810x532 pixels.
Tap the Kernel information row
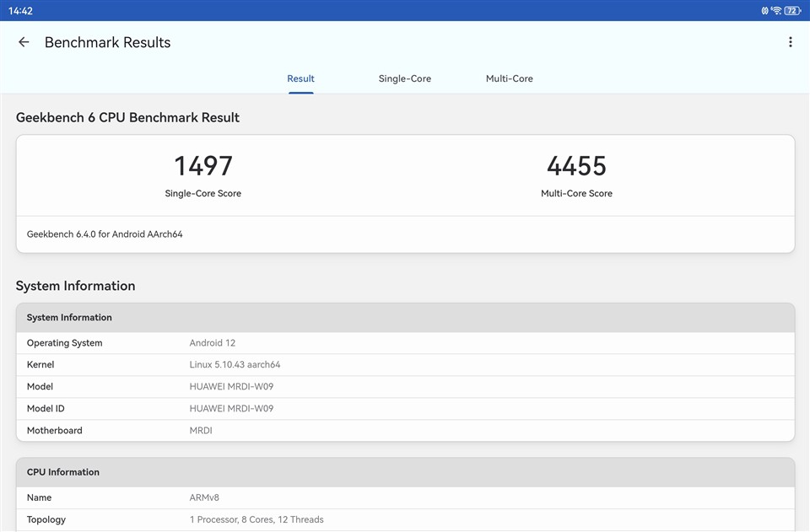tap(405, 365)
